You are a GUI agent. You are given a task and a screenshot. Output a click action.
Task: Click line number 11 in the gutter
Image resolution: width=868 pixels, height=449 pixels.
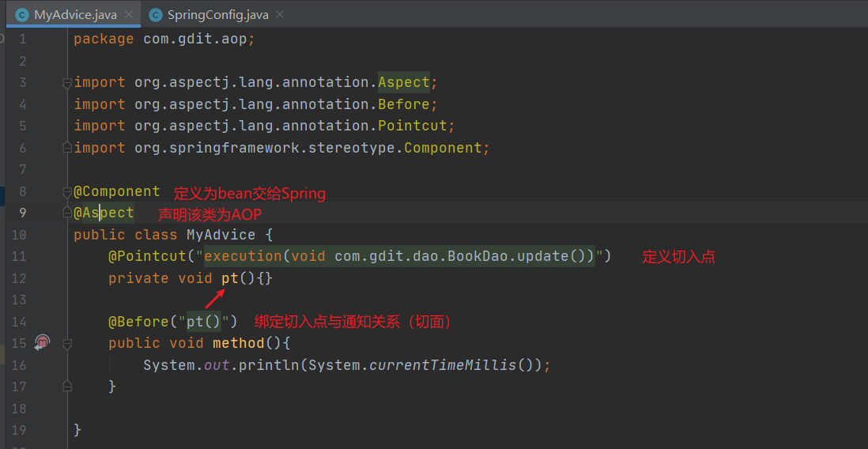pyautogui.click(x=20, y=256)
